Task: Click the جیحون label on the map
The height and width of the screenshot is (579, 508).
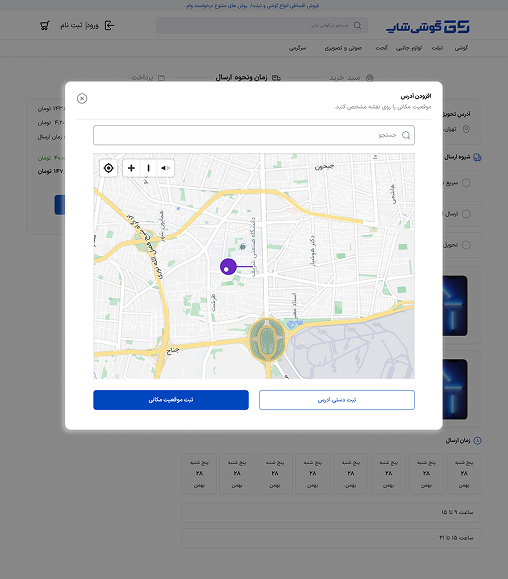Action: 324,167
